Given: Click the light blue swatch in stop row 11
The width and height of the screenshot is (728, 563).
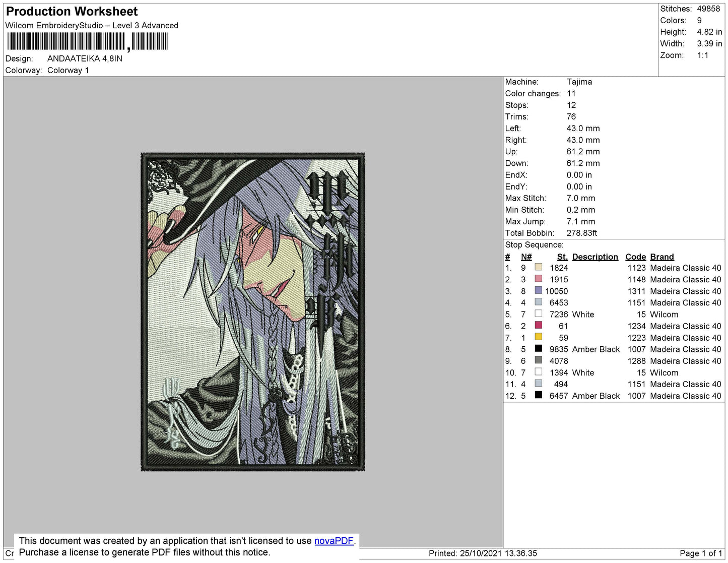Looking at the screenshot, I should click(x=539, y=383).
